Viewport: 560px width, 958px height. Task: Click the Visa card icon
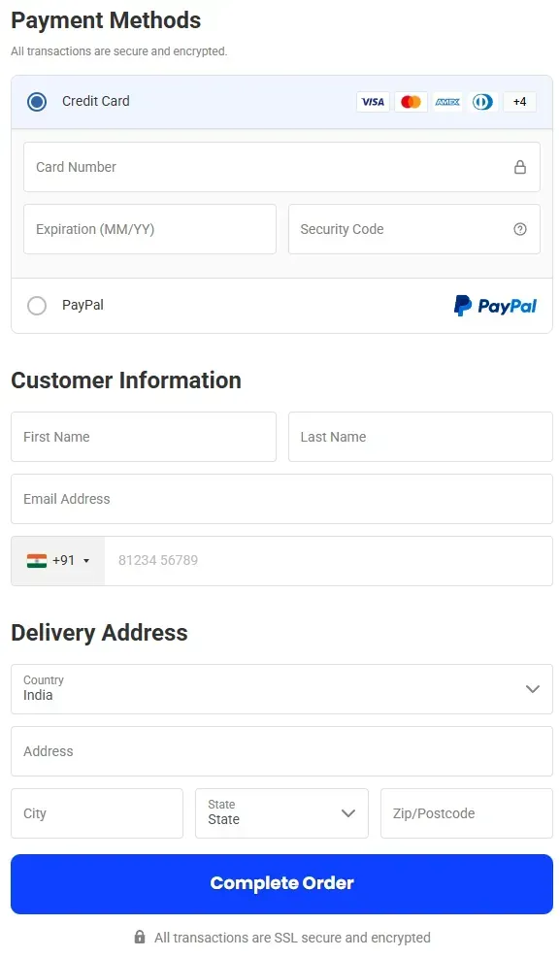(373, 101)
